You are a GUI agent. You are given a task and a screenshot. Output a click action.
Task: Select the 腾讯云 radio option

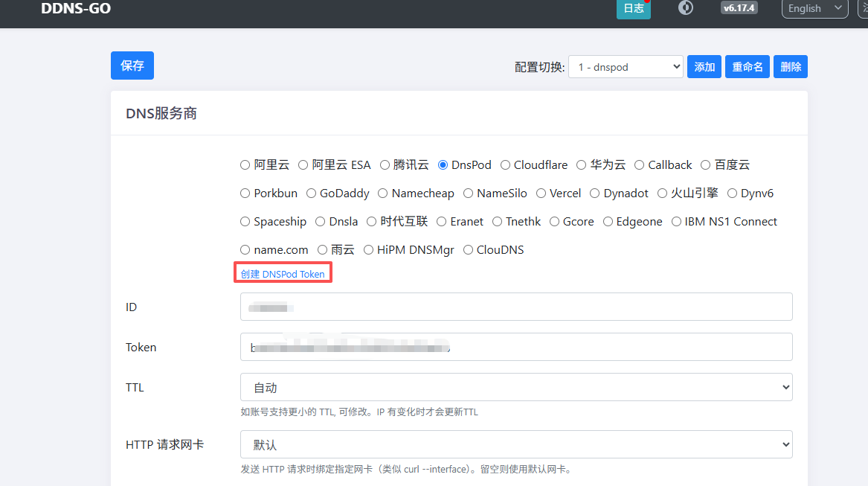coord(385,165)
